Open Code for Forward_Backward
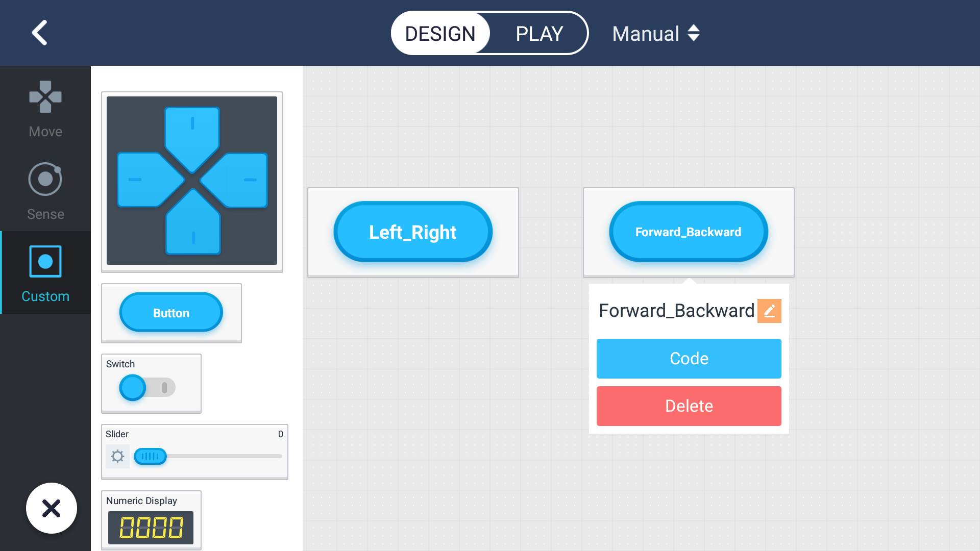Viewport: 980px width, 551px height. [689, 359]
